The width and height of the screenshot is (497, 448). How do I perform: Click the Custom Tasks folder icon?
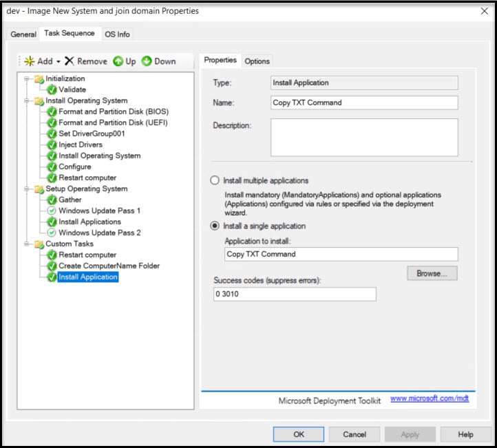click(x=39, y=244)
